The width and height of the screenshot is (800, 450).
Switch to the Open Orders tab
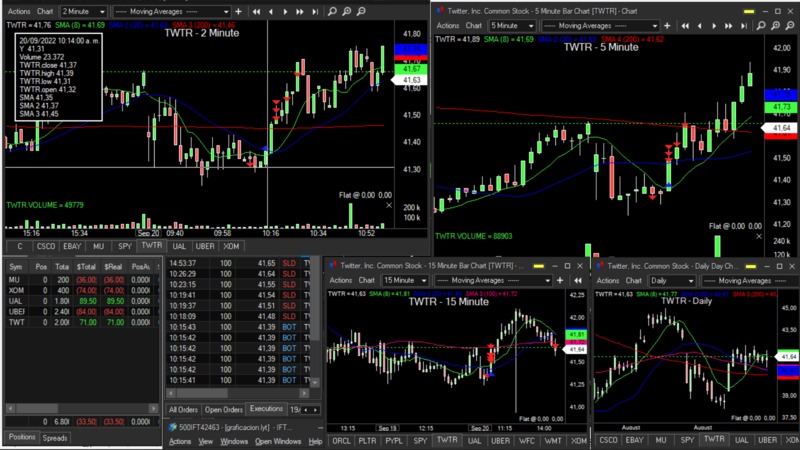223,409
